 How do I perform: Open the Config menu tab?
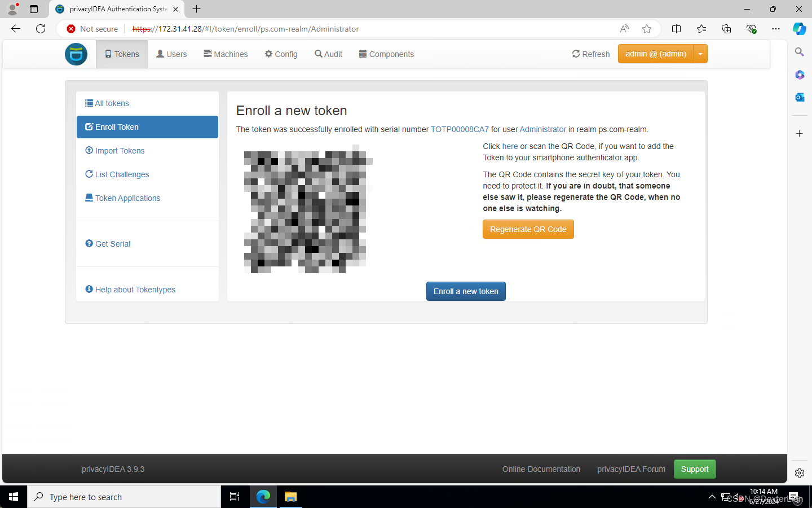tap(281, 54)
